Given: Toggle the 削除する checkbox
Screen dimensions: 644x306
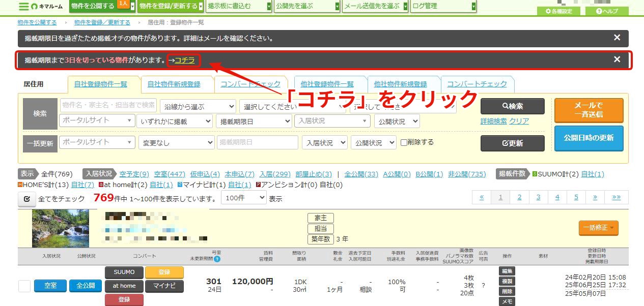Looking at the screenshot, I should [x=404, y=142].
